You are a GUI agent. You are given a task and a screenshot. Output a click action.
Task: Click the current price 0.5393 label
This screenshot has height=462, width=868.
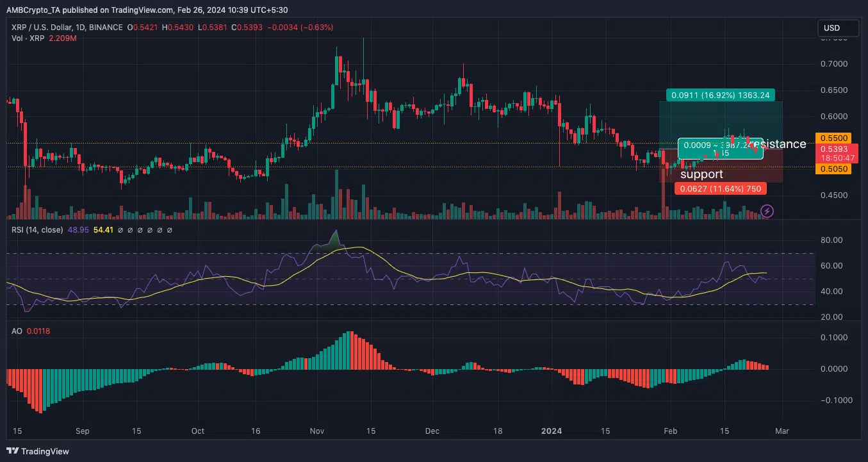(x=833, y=149)
